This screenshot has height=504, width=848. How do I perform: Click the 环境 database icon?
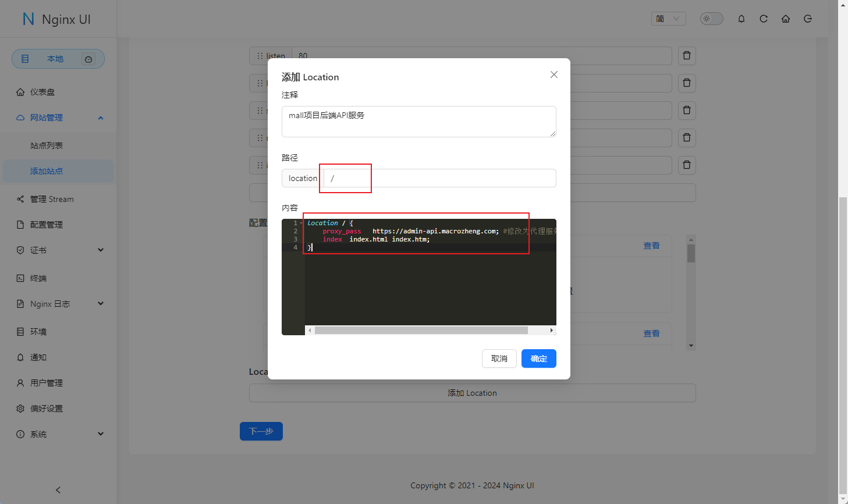(20, 332)
